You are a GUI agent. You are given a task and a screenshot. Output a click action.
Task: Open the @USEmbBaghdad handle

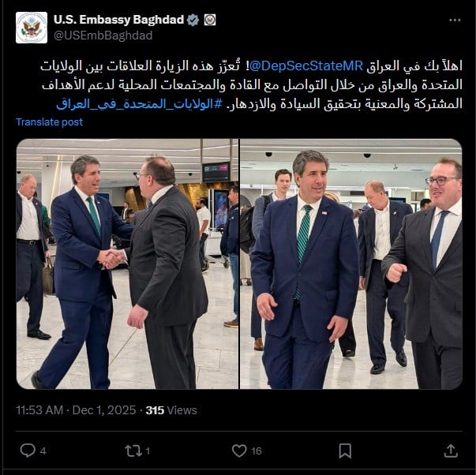[103, 36]
